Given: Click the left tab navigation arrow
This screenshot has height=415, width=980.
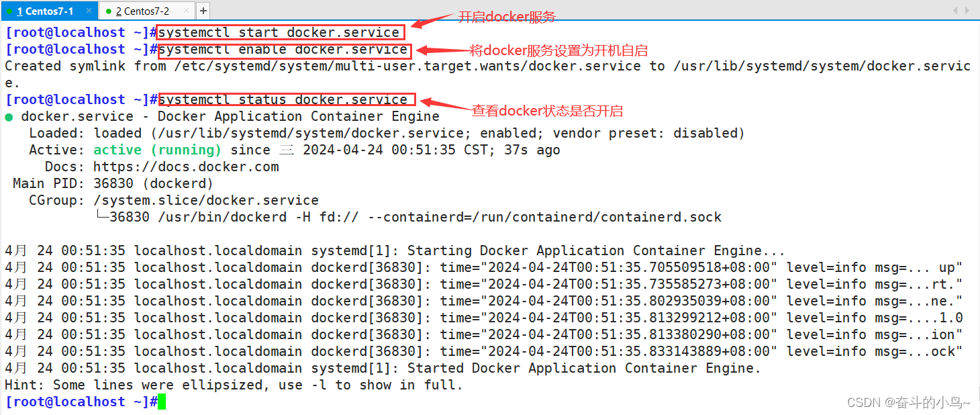Looking at the screenshot, I should pos(956,10).
